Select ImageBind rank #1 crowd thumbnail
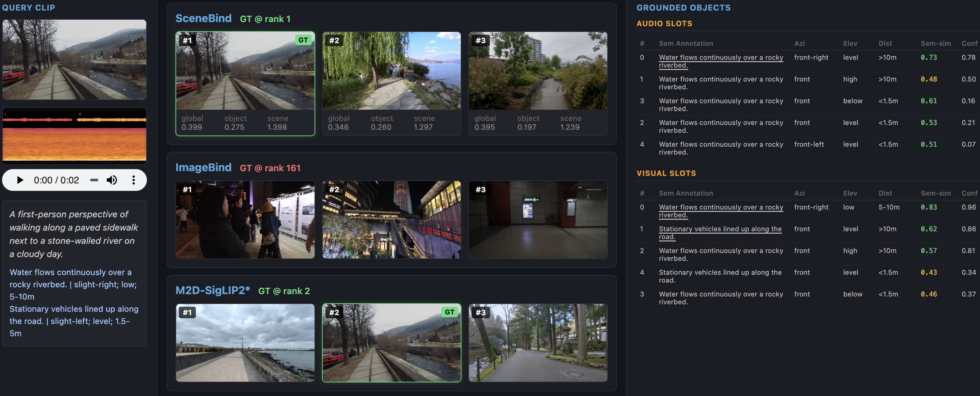Screen dimensions: 980x396 tap(246, 220)
